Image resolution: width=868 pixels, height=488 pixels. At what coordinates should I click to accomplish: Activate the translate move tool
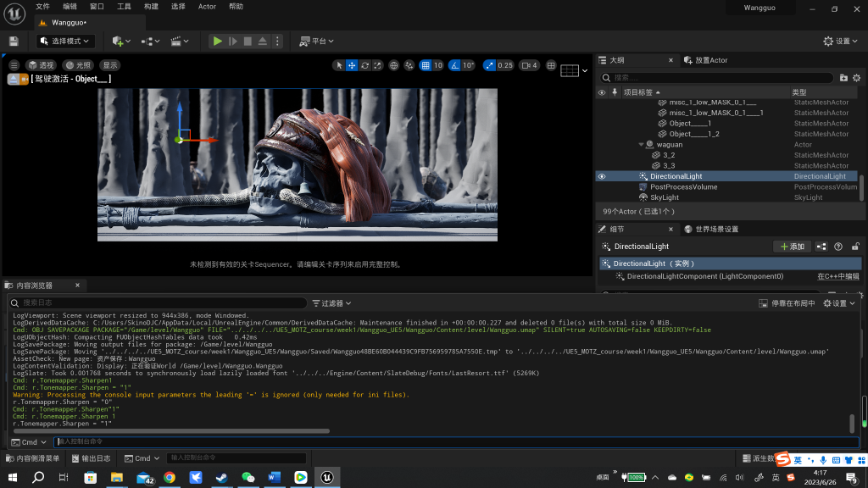352,65
